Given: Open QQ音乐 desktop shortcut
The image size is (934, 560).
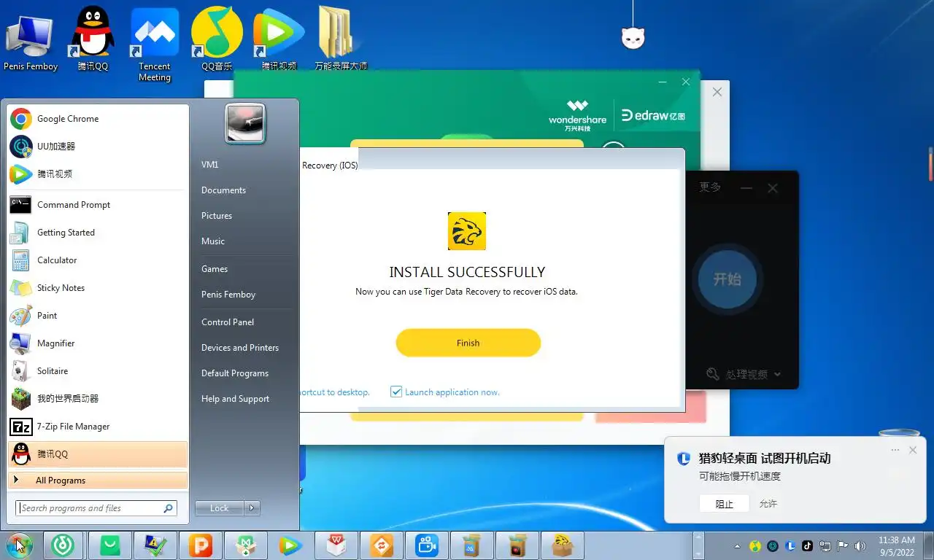Looking at the screenshot, I should (x=217, y=40).
